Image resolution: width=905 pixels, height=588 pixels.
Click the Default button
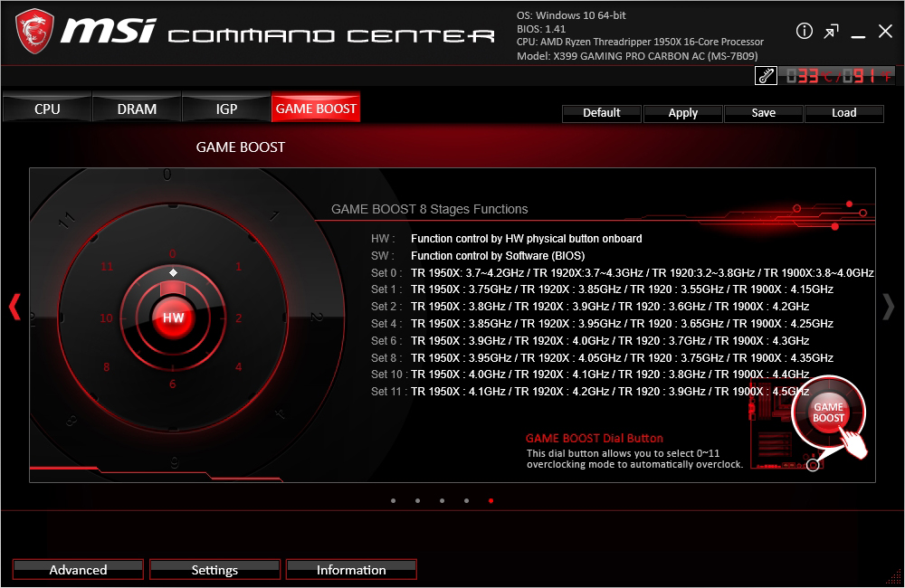coord(602,113)
